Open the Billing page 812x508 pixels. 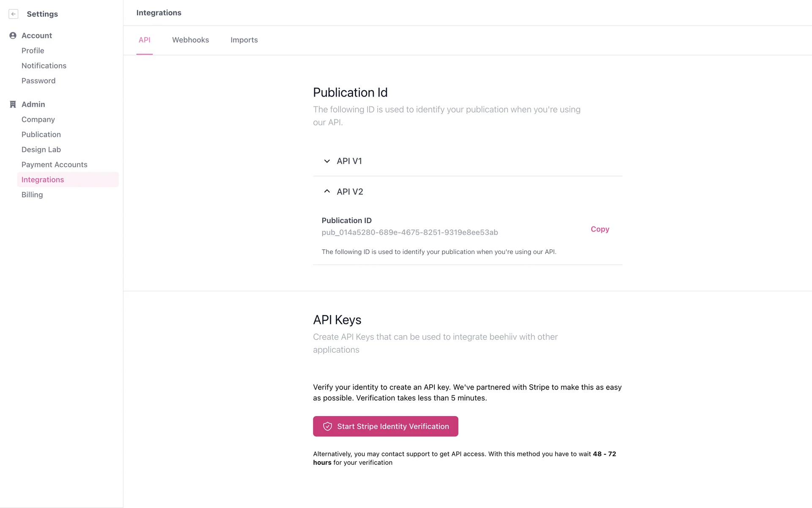coord(32,195)
